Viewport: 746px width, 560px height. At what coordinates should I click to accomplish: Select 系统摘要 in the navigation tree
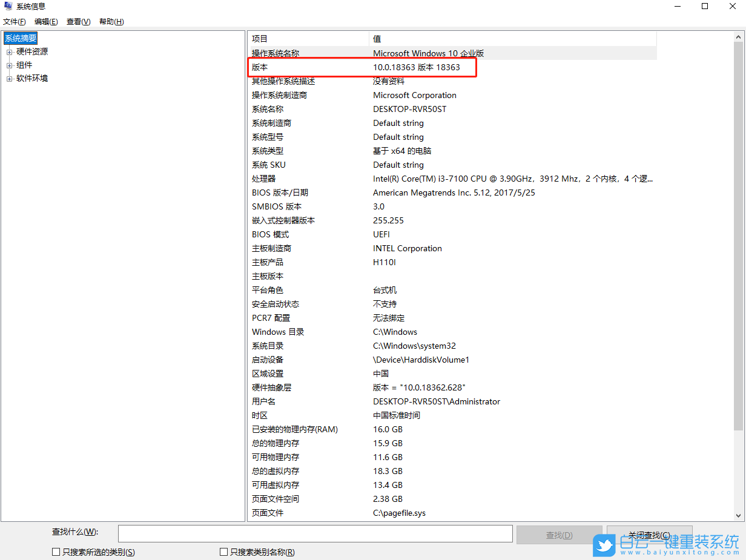[x=20, y=38]
